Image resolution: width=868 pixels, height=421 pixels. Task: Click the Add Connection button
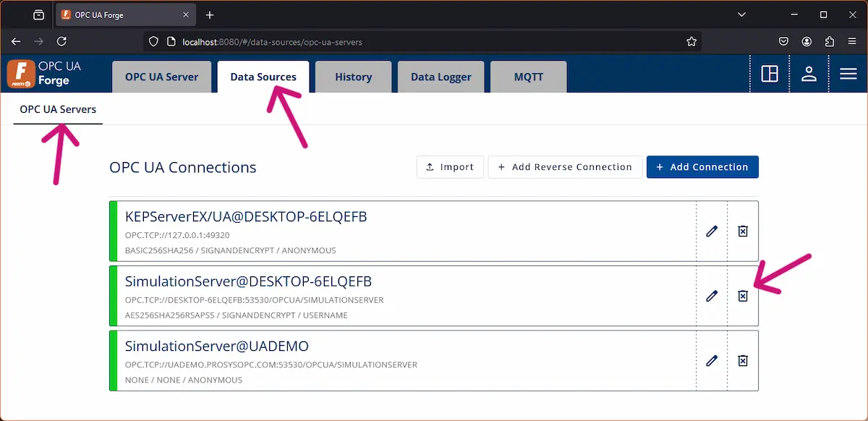[x=702, y=167]
